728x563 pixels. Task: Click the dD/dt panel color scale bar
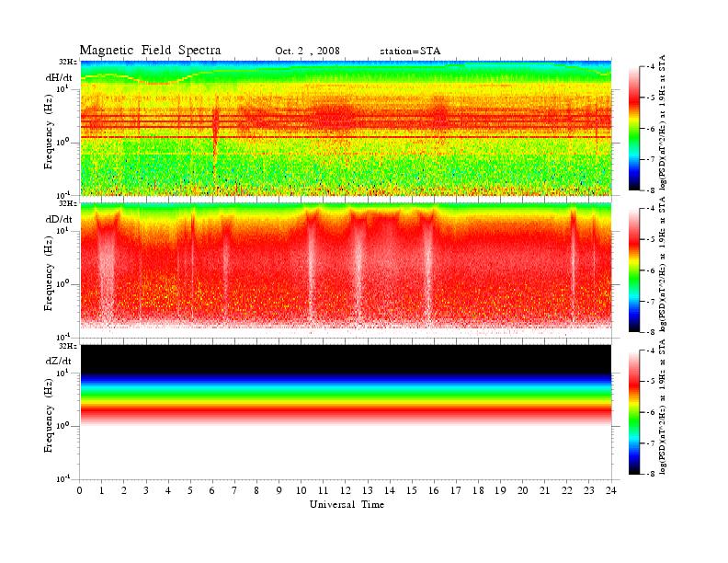[633, 270]
